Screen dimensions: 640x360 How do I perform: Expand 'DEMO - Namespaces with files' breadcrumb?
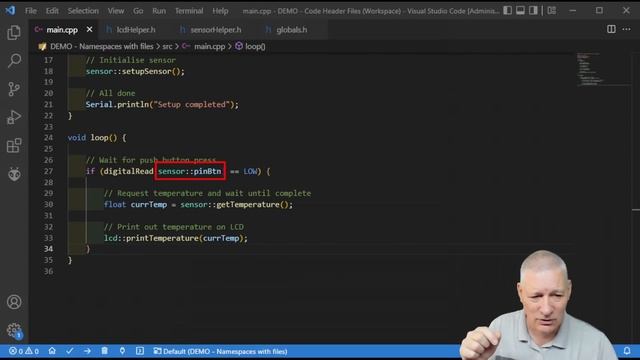pyautogui.click(x=101, y=47)
